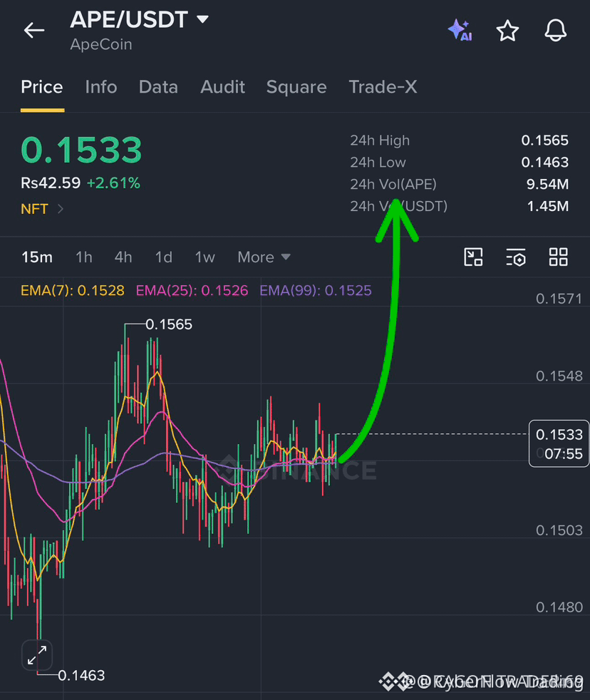Screen dimensions: 590x700
Task: Expand the More timeframes dropdown
Action: pos(264,257)
